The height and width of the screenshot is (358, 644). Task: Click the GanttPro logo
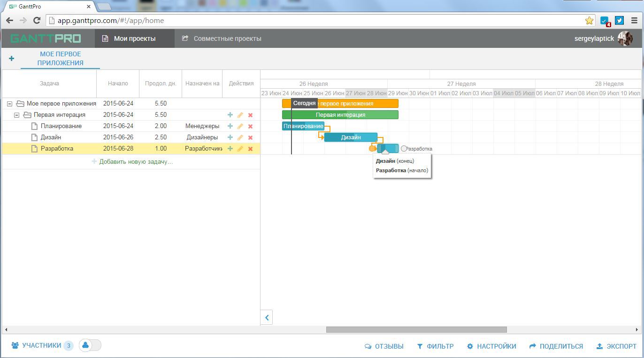[x=46, y=38]
